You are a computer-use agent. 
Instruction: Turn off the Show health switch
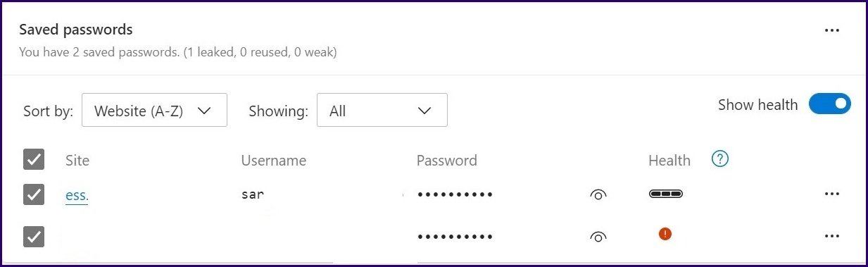(x=829, y=104)
